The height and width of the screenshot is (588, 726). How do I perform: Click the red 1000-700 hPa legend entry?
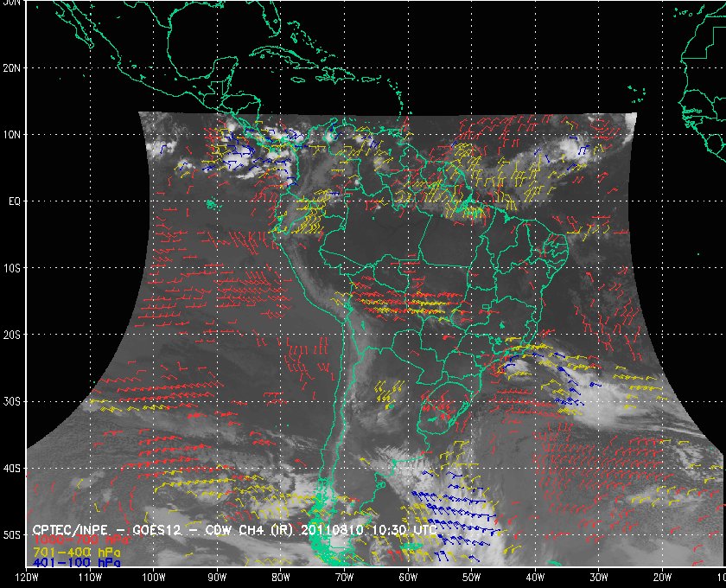click(x=80, y=540)
